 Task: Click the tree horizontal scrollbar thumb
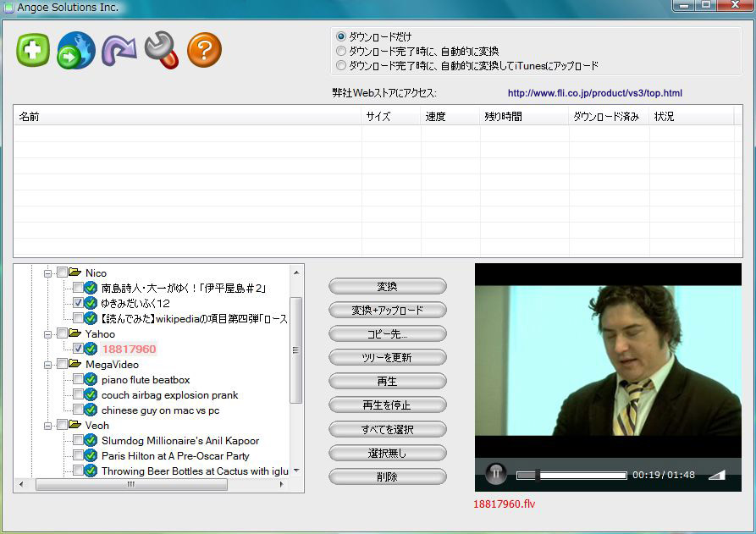pos(131,484)
